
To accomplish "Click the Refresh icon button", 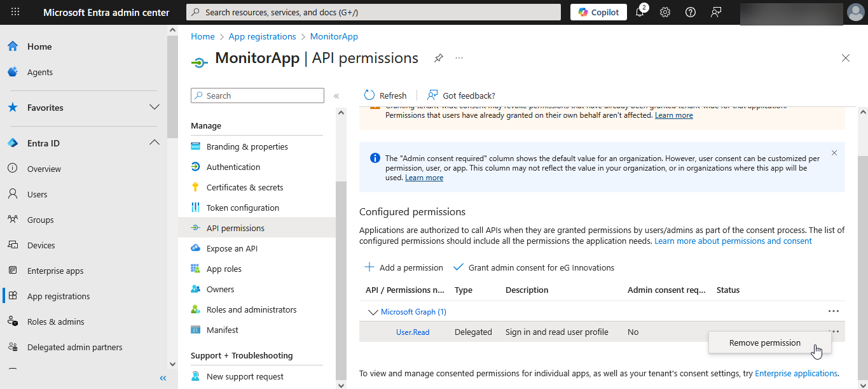I will [x=369, y=95].
